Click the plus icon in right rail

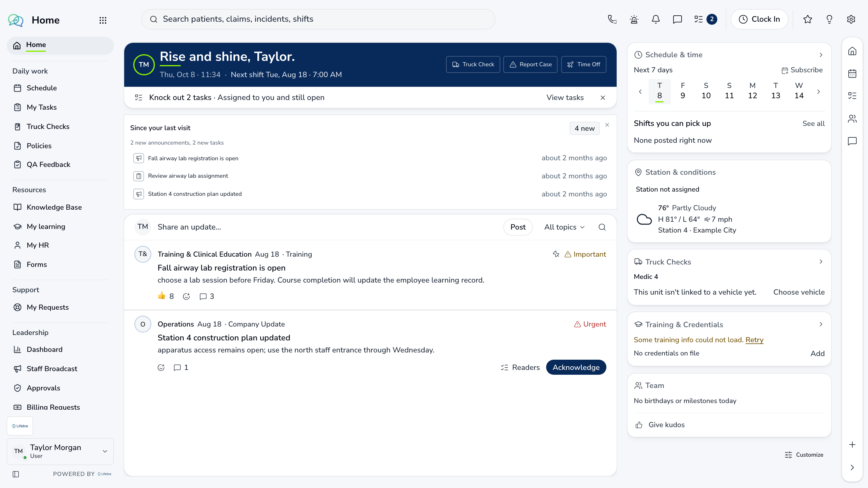[x=852, y=445]
